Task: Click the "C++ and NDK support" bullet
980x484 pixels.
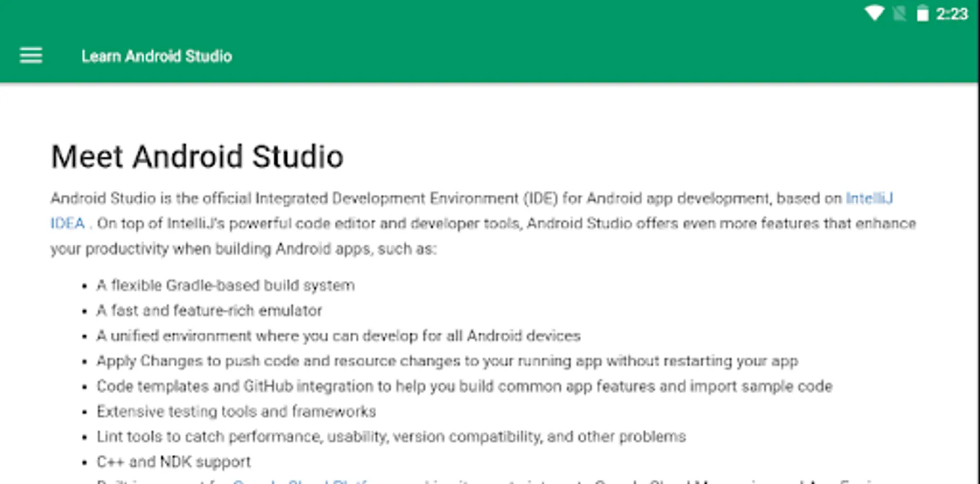Action: (x=173, y=461)
